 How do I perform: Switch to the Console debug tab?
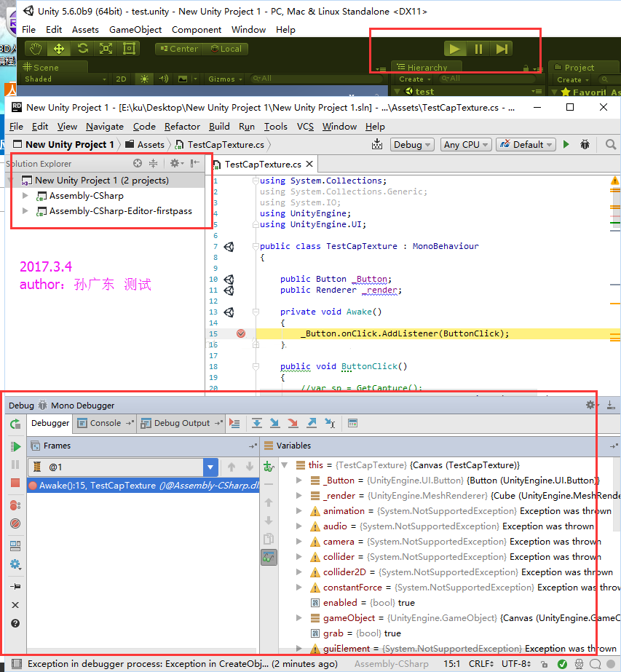(x=105, y=423)
